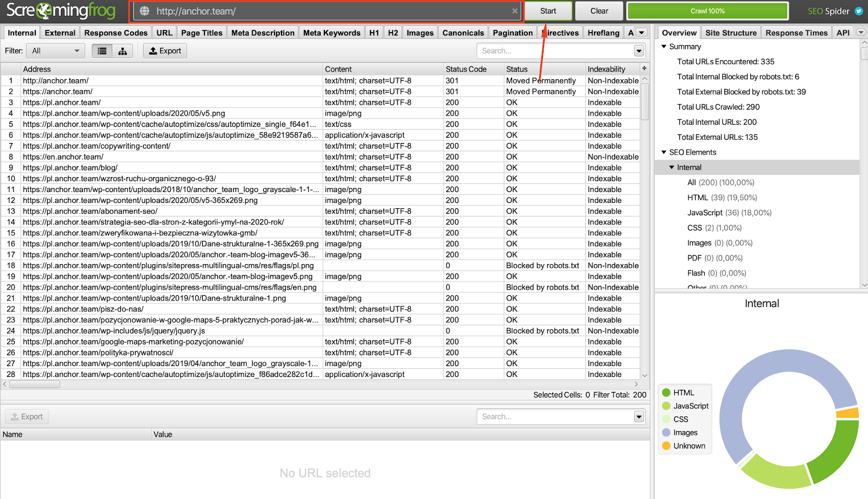
Task: Open the lower search box options dropdown
Action: [639, 417]
